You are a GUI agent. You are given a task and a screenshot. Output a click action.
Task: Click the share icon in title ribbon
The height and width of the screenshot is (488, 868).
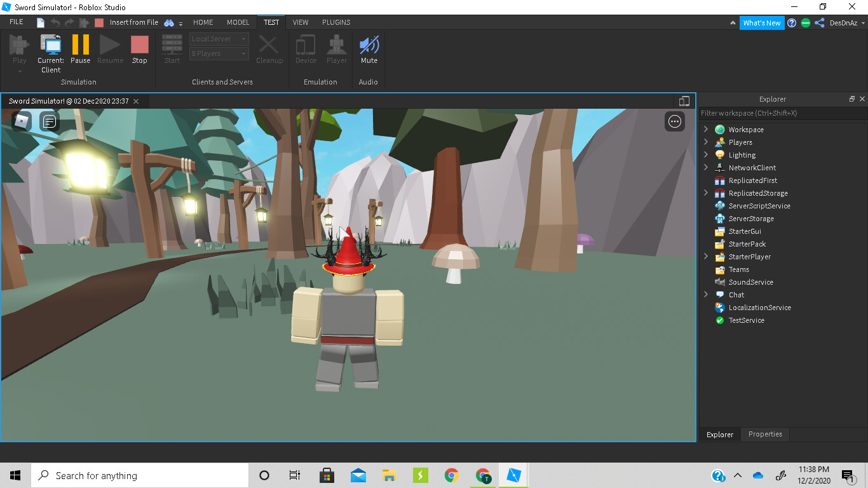820,23
